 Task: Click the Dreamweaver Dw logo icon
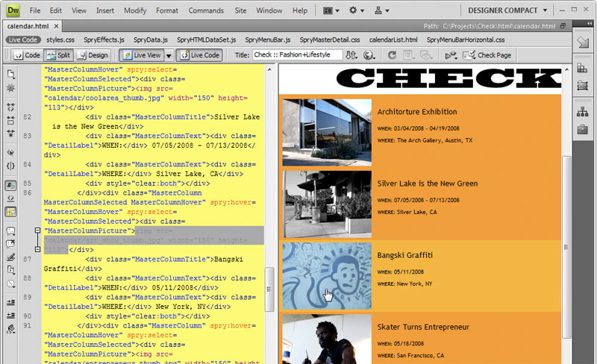coord(13,10)
